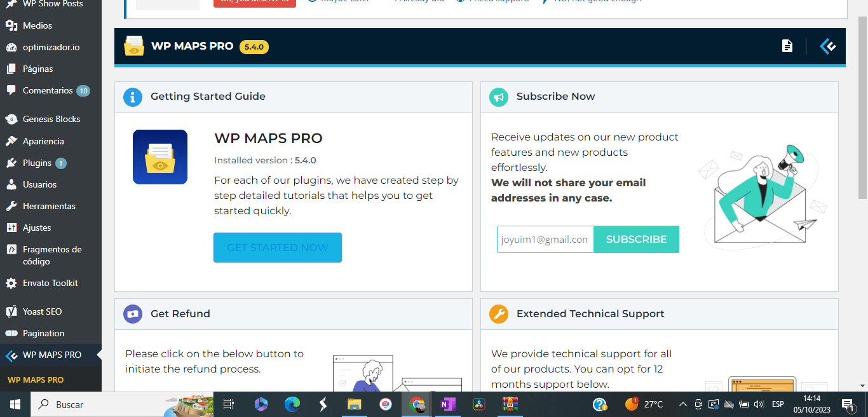Click the ESP language indicator
The width and height of the screenshot is (868, 417).
coord(778,404)
